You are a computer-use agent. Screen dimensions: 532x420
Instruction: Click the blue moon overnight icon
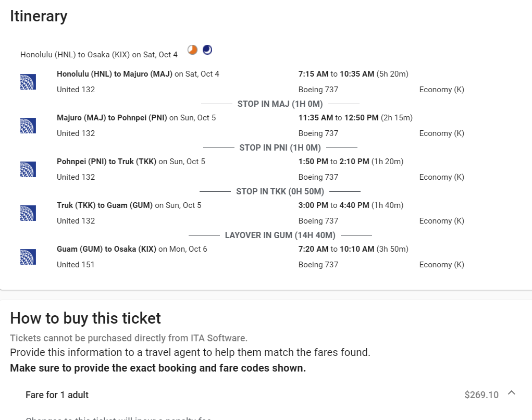pos(207,50)
